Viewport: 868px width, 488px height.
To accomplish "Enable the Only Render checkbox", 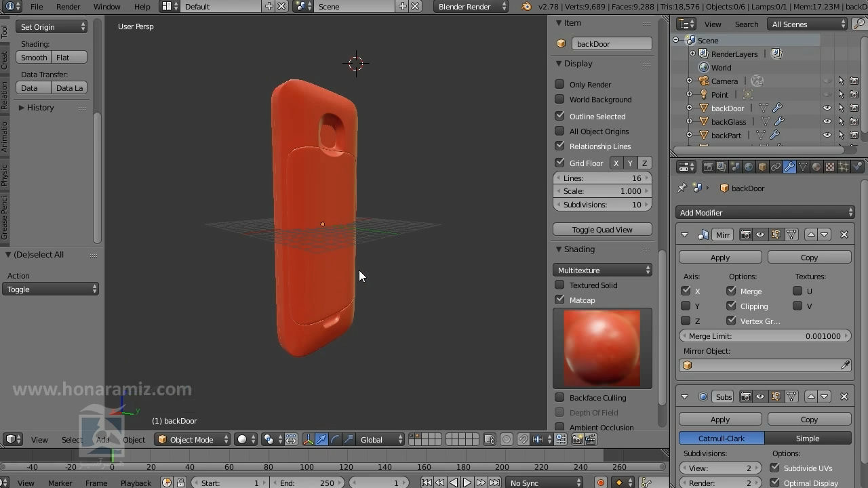I will click(559, 84).
